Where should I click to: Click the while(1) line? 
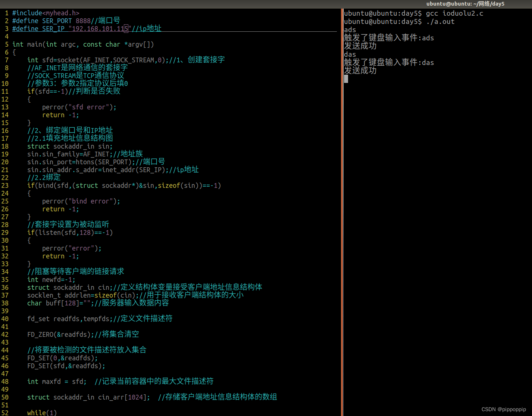[42, 413]
